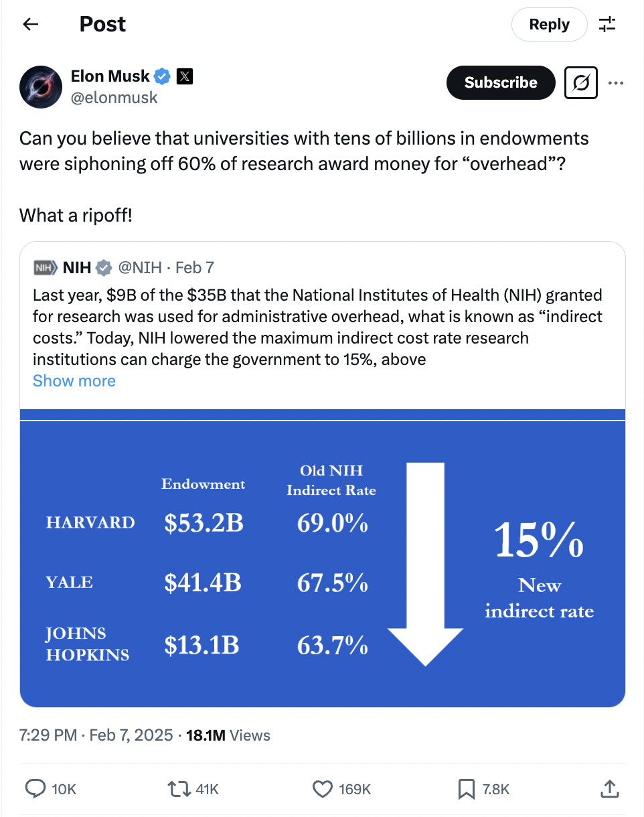Viewport: 644px width, 817px height.
Task: Expand quoted NIH post with Show more
Action: coord(74,380)
